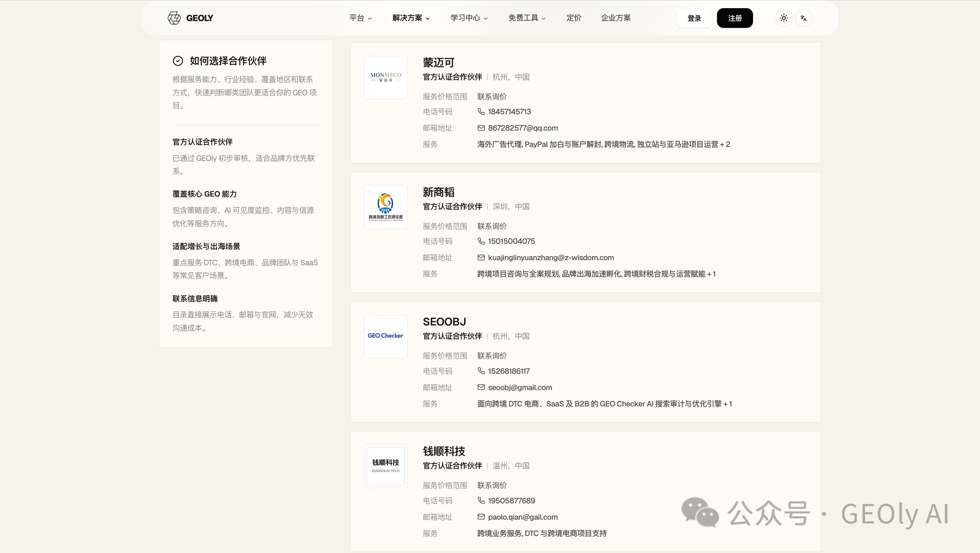980x553 pixels.
Task: Open the SEOOBJ partner title
Action: (444, 322)
